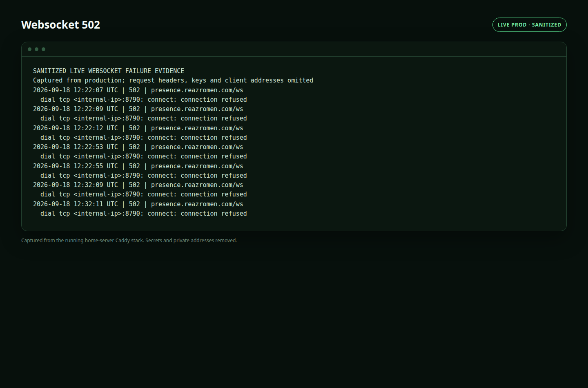
Task: Click the dial tcp line under 12:22:53
Action: tap(144, 156)
